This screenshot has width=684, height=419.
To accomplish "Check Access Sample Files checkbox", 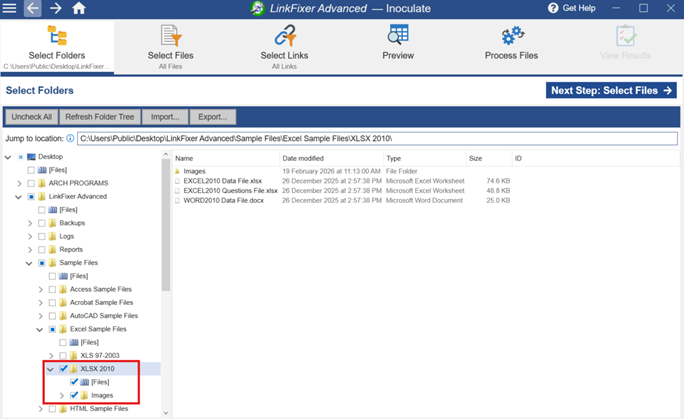I will (52, 289).
